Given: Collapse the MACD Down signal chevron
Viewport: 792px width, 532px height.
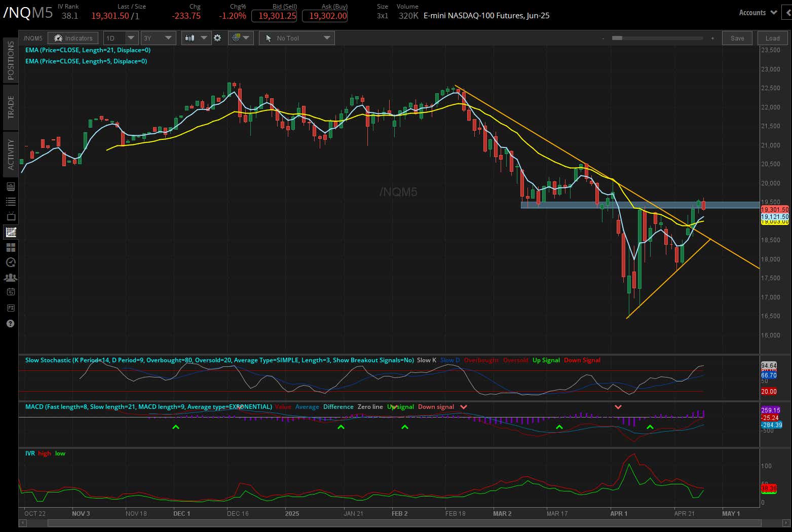Looking at the screenshot, I should pyautogui.click(x=463, y=406).
